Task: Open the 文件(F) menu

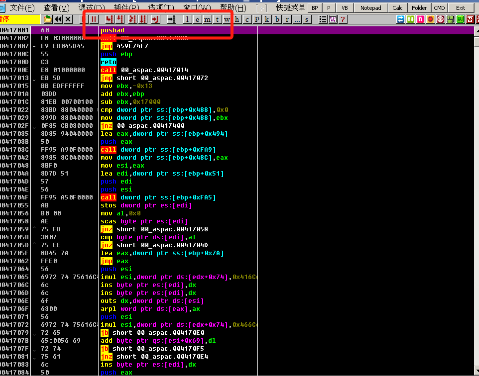Action: coord(22,7)
